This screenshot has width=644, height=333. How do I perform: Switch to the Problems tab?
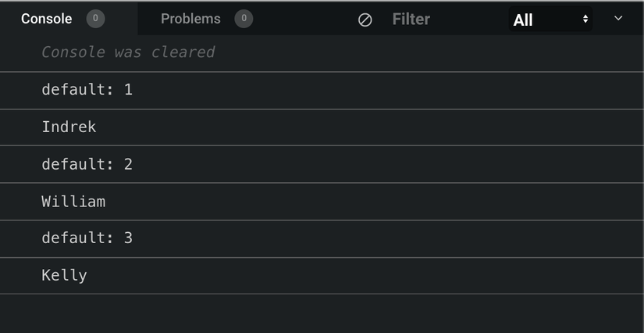[x=190, y=19]
